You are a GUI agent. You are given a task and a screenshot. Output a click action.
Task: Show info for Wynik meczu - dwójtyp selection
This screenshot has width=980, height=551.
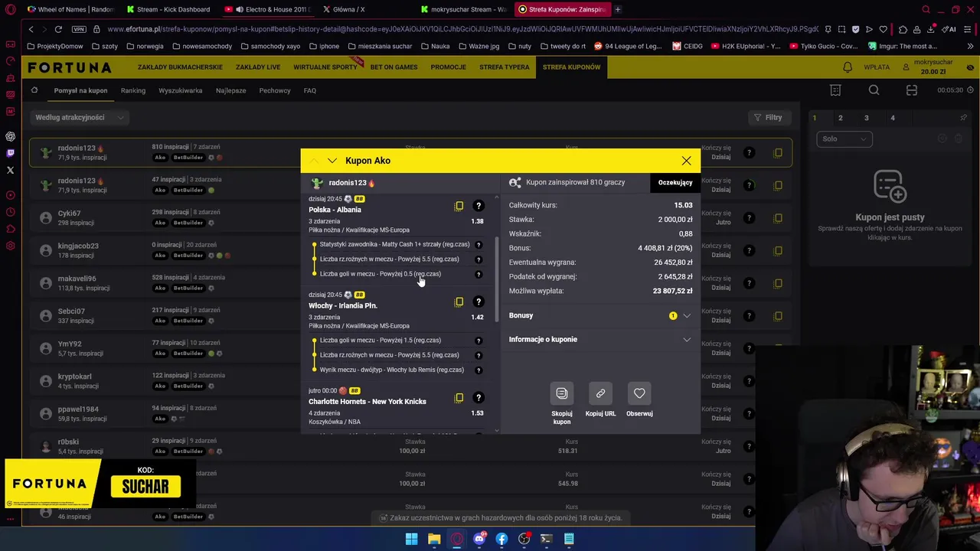[479, 370]
